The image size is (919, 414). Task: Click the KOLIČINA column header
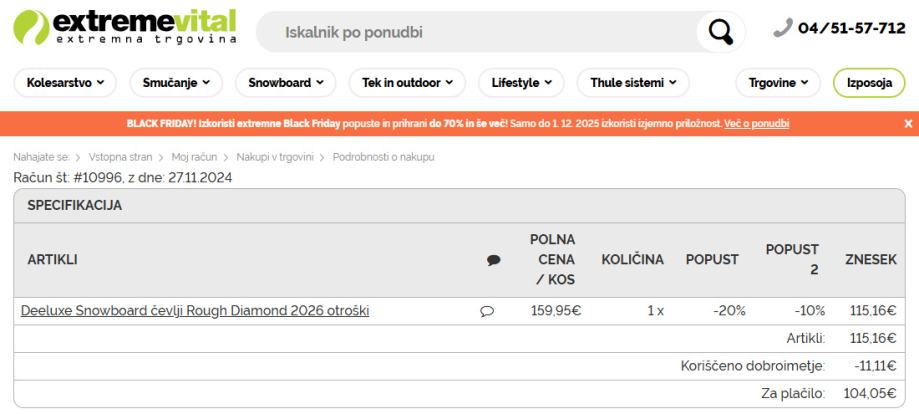(x=632, y=260)
